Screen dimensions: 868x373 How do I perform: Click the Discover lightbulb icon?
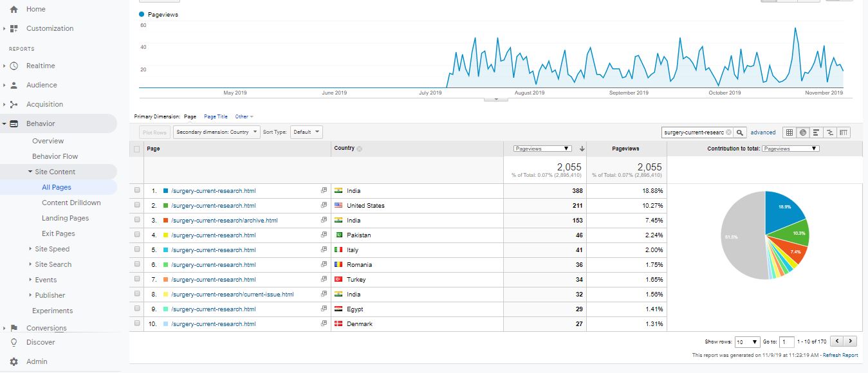pos(14,342)
